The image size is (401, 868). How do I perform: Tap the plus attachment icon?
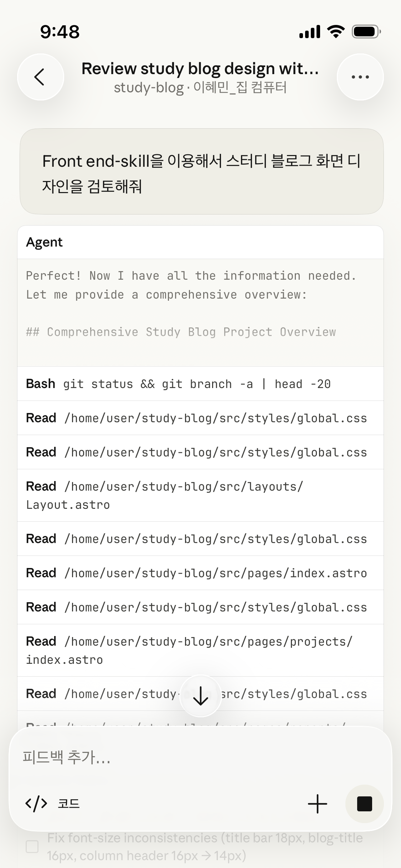pos(317,804)
